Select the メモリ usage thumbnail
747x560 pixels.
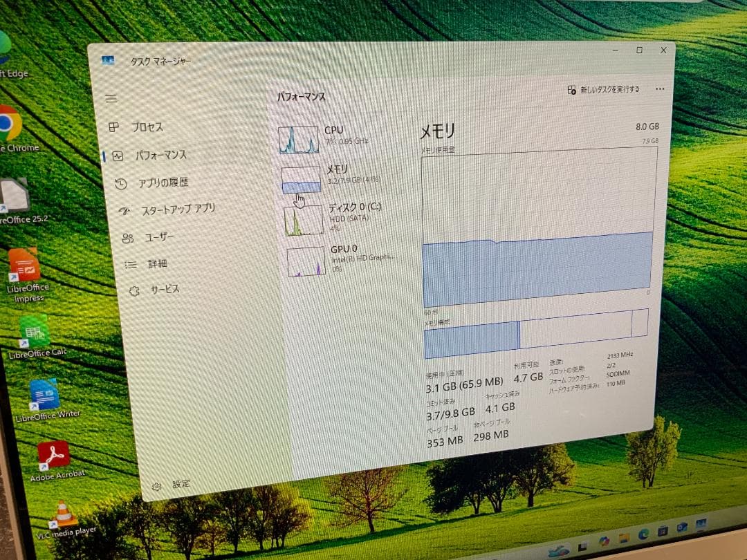[300, 178]
